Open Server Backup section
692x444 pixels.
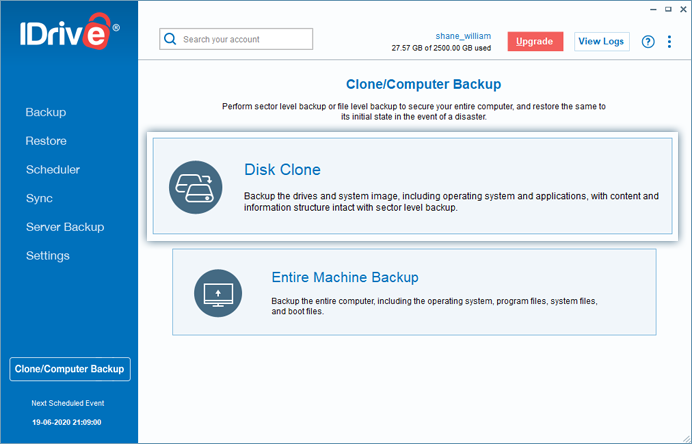[x=65, y=227]
